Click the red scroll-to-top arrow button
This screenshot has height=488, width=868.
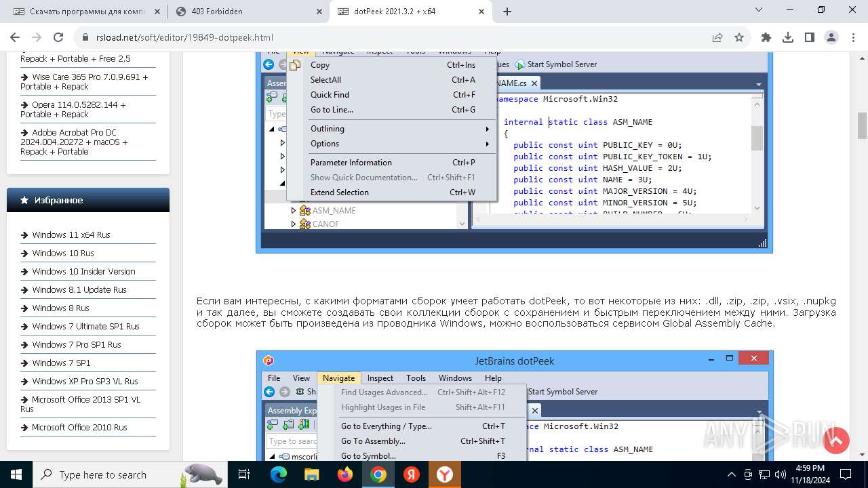point(836,441)
